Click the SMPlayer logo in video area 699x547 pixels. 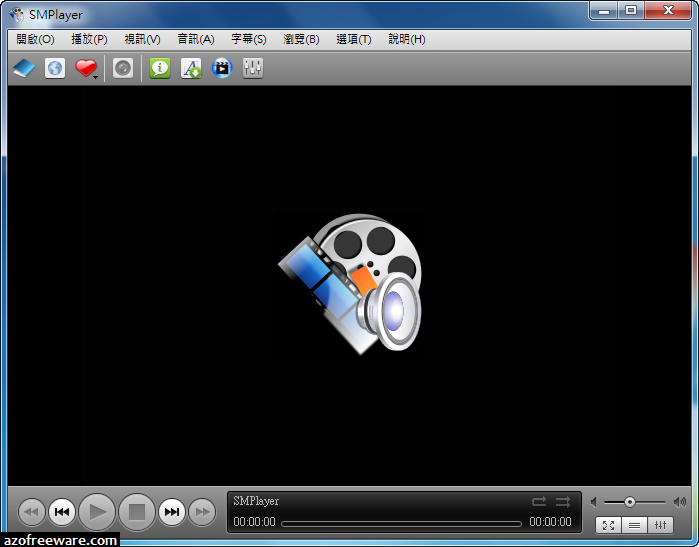350,284
